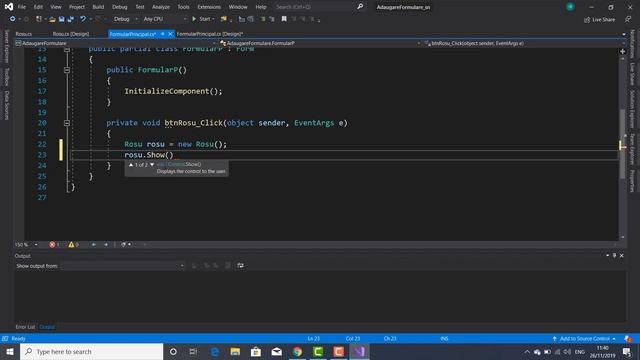Open the Debug configuration dropdown

[125, 19]
